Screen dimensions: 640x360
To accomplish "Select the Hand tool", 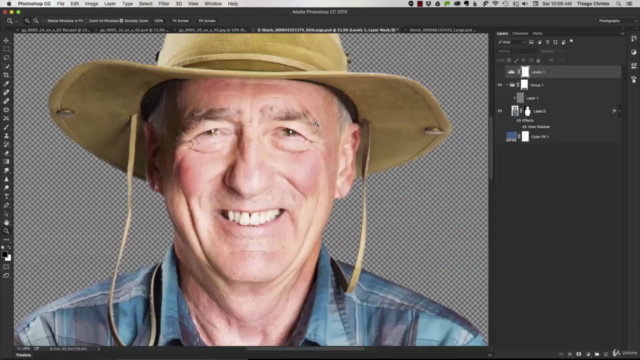I will [6, 222].
